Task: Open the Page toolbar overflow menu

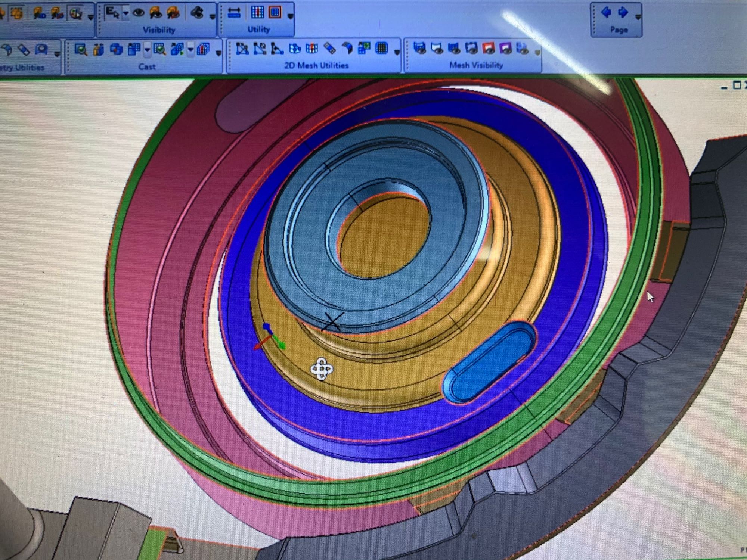Action: point(638,17)
